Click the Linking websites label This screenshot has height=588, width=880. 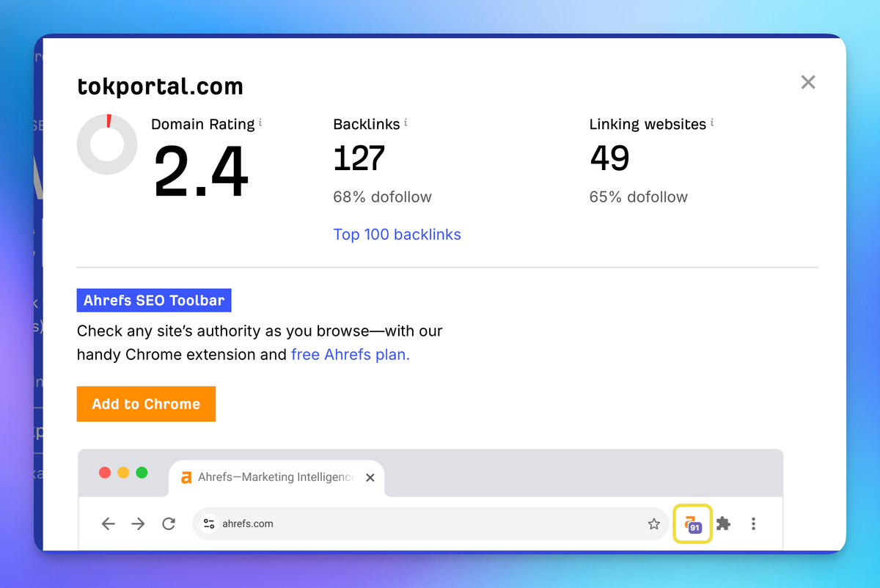click(648, 124)
